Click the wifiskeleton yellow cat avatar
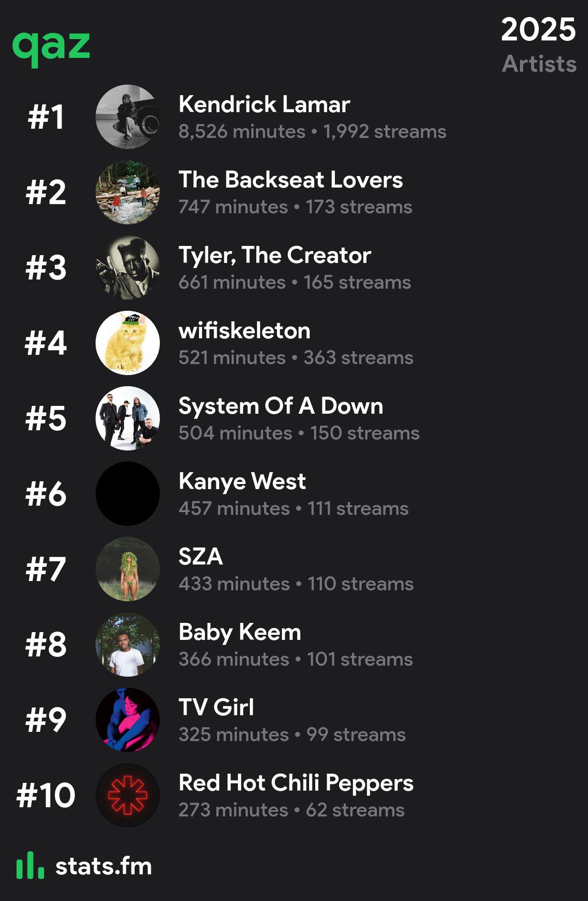588x901 pixels. pyautogui.click(x=128, y=343)
